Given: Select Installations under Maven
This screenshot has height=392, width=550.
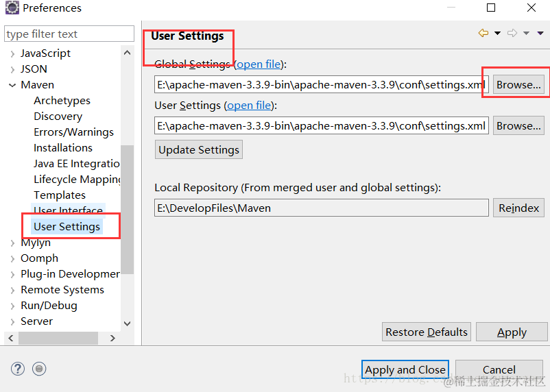Looking at the screenshot, I should (x=63, y=148).
